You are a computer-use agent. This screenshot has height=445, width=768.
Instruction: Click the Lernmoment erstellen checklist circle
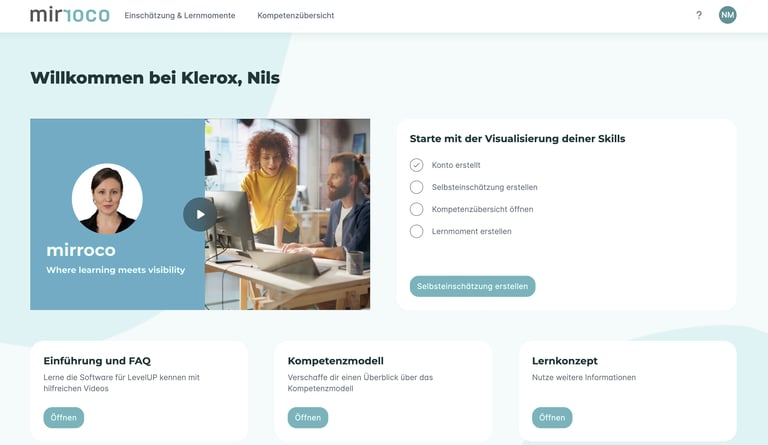[416, 231]
